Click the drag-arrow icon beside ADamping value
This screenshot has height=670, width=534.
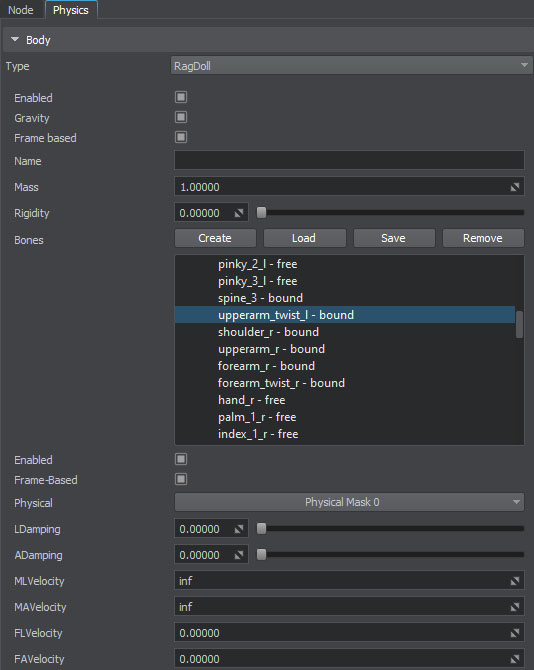[239, 555]
